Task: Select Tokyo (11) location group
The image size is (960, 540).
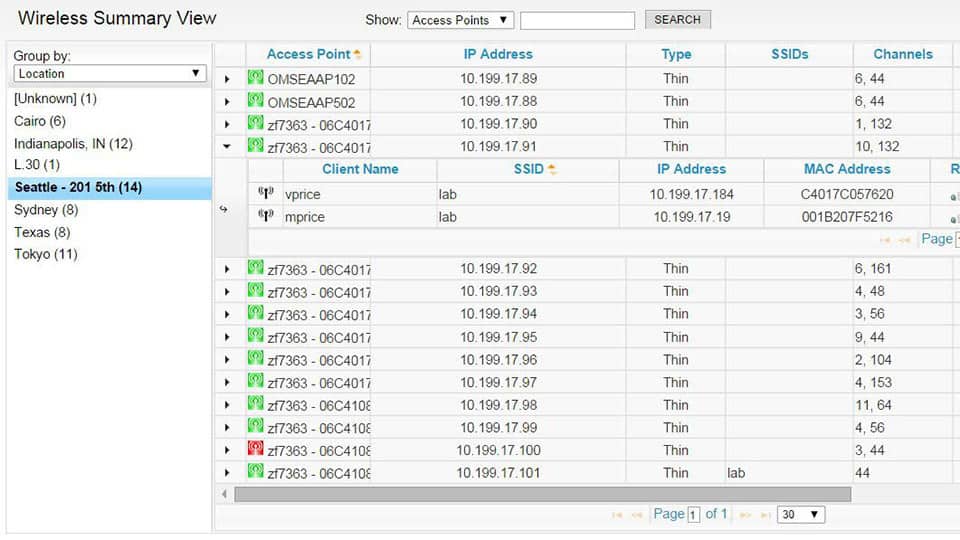Action: (46, 254)
